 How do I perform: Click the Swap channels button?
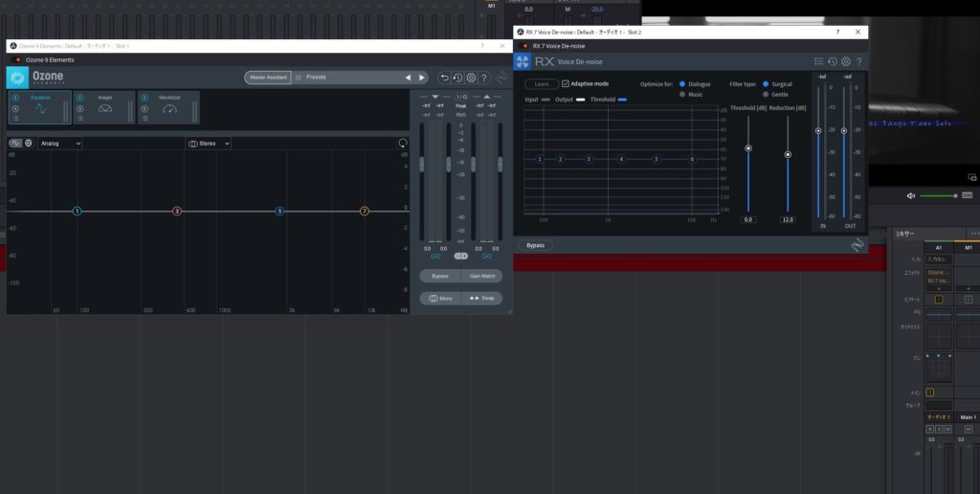pos(482,299)
